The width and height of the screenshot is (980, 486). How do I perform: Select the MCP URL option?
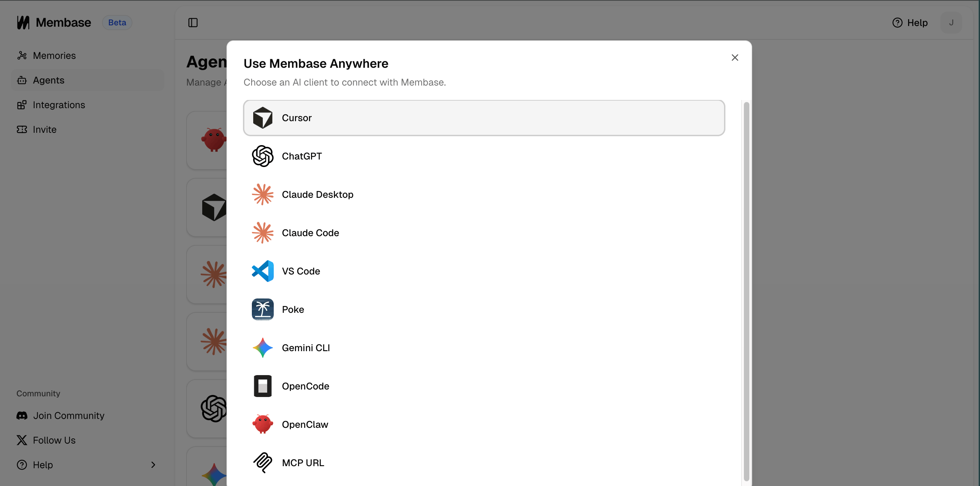coord(484,463)
